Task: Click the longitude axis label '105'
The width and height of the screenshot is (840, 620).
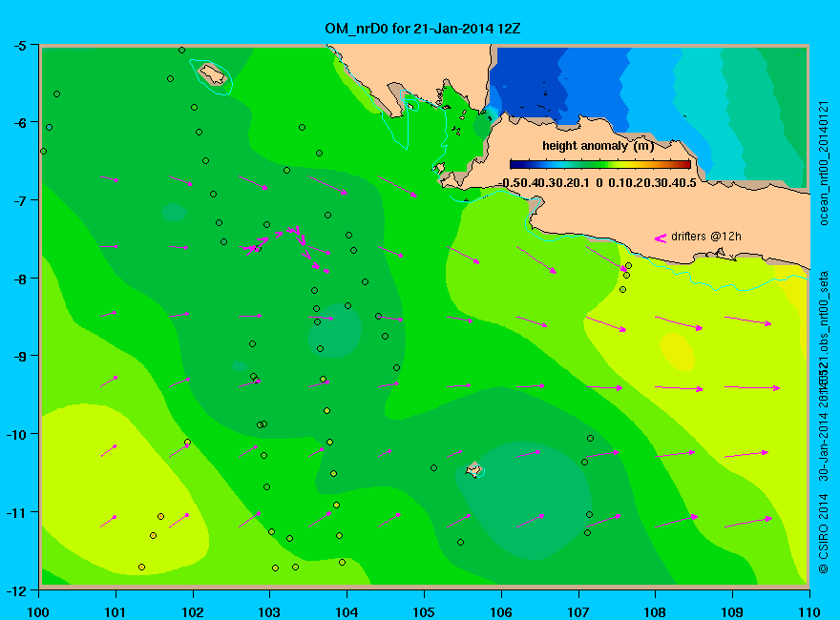Action: coord(424,612)
